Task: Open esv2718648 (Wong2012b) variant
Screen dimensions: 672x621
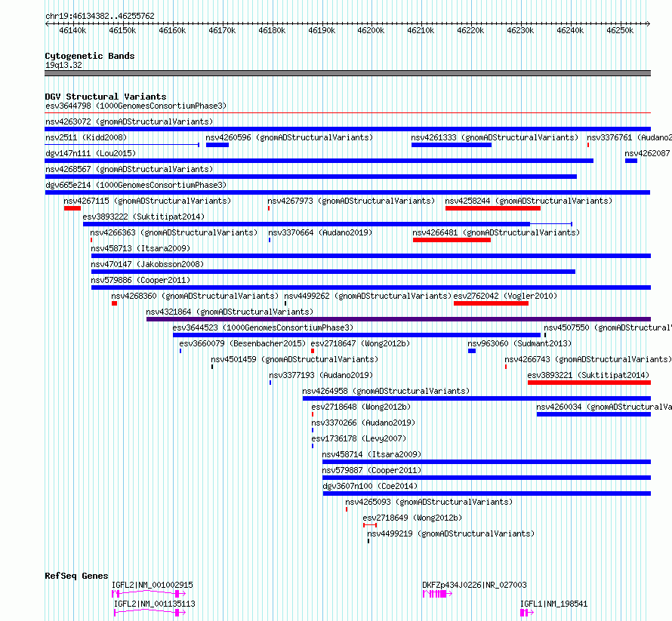Action: tap(361, 407)
